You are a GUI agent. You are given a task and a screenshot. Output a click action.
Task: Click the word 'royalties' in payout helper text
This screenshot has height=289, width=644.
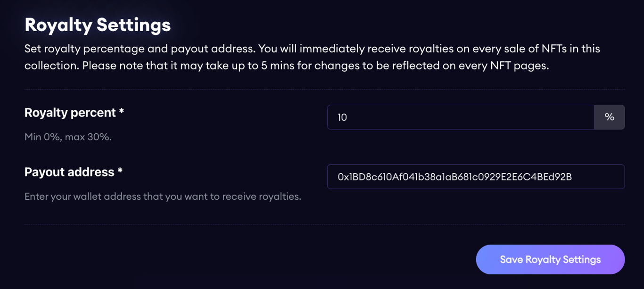tap(280, 196)
